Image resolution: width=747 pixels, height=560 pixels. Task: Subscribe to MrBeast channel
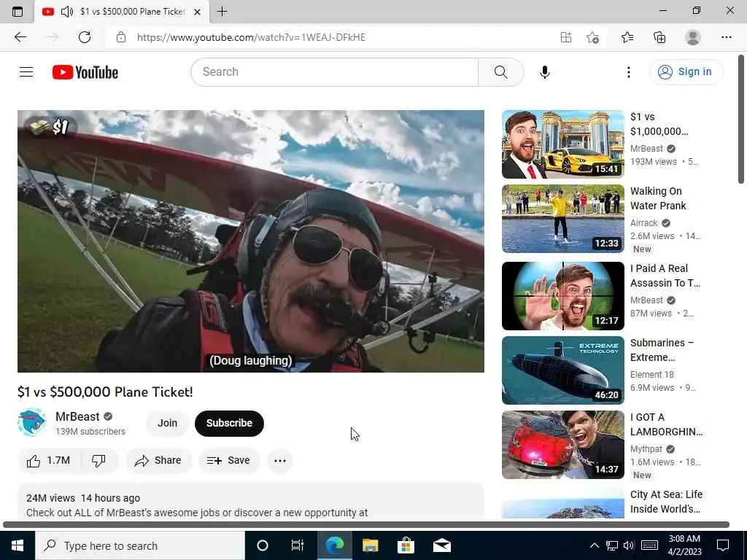(229, 424)
